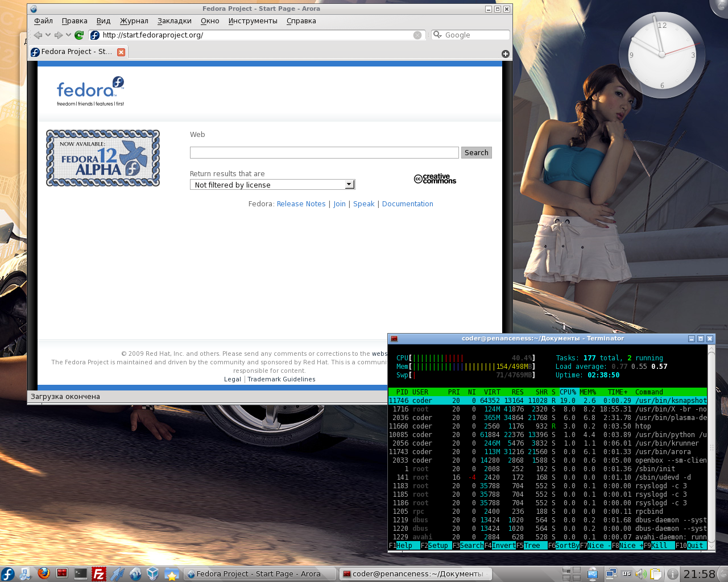728x582 pixels.
Task: Click the Search button on Fedora page
Action: (x=476, y=153)
